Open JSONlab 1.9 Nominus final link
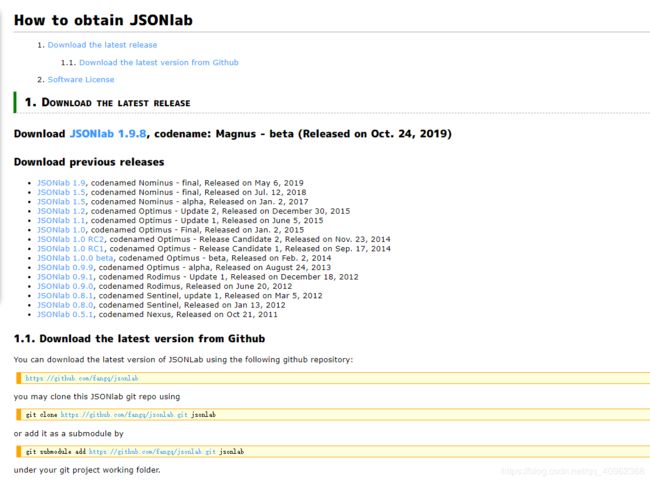This screenshot has width=650, height=482. pos(61,183)
